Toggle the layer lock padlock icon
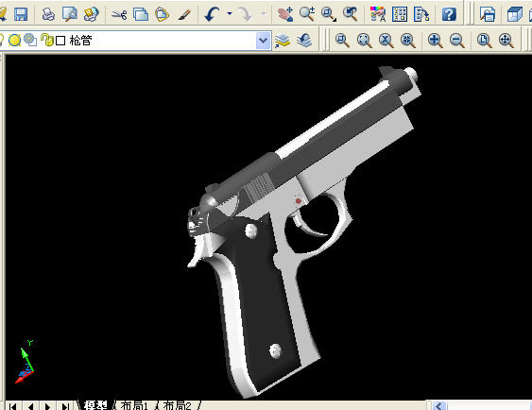532x410 pixels. pos(47,40)
